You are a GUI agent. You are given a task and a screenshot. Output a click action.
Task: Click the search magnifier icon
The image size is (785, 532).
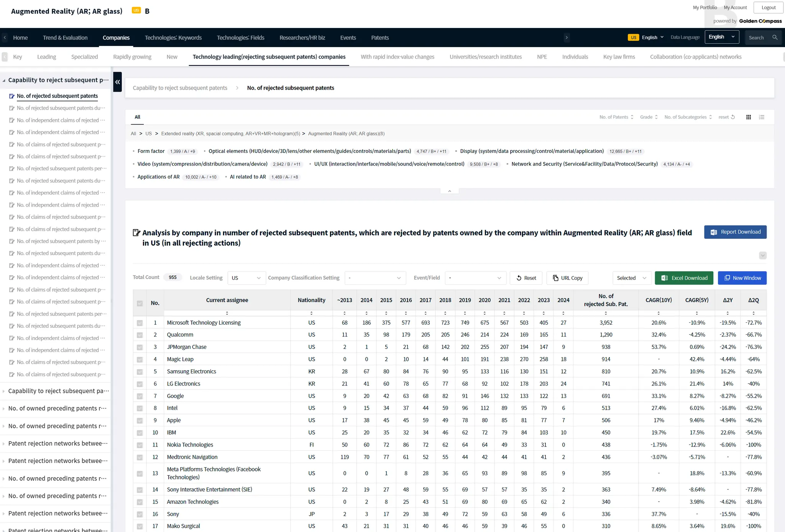[775, 37]
